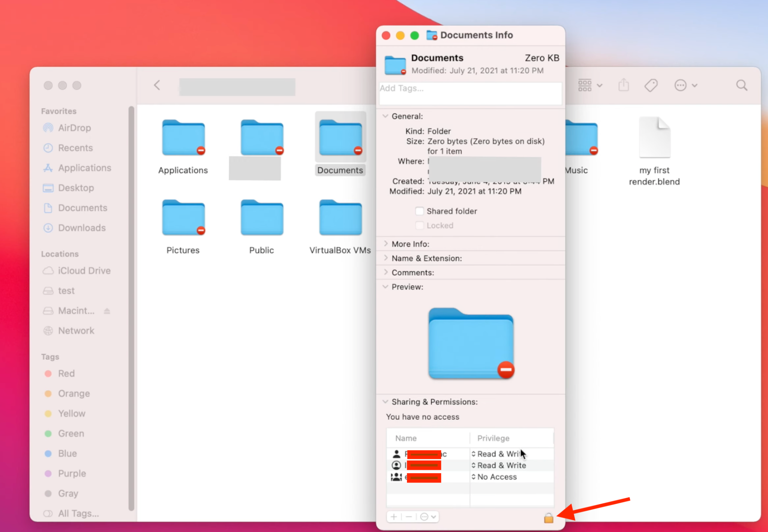Viewport: 768px width, 532px height.
Task: Open Finder search with the magnifier icon
Action: [742, 85]
